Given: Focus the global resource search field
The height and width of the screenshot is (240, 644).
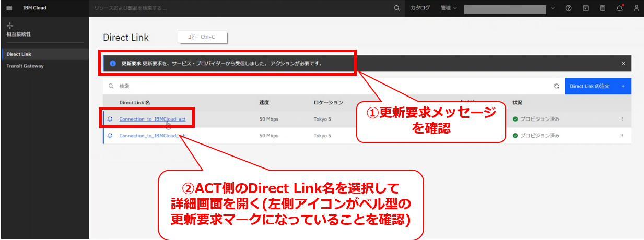Looking at the screenshot, I should tap(240, 8).
